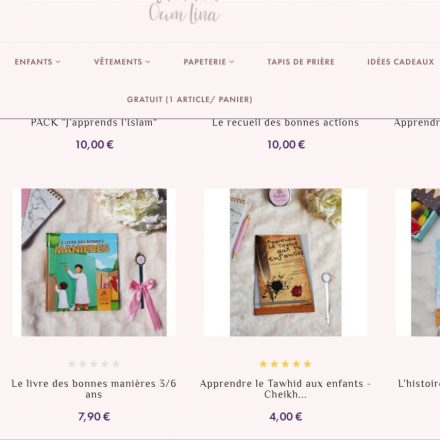This screenshot has height=440, width=440.
Task: Expand the VÊTEMENTS dropdown chevron
Action: pyautogui.click(x=148, y=62)
